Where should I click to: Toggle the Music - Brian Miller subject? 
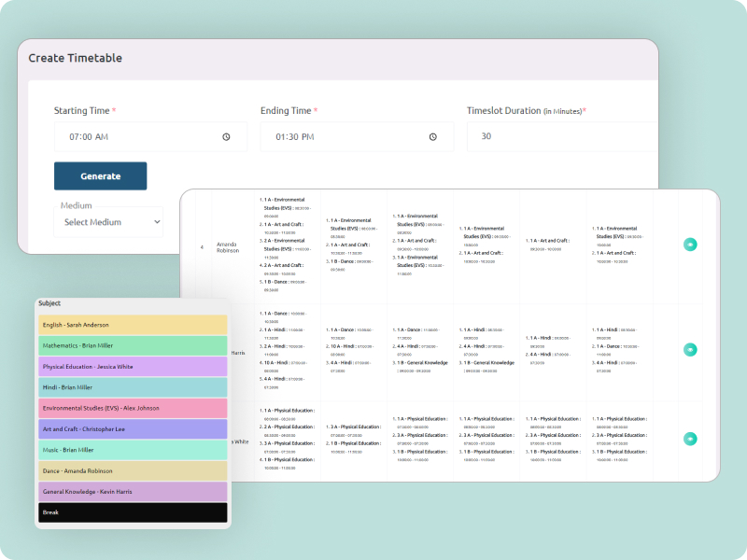point(132,450)
